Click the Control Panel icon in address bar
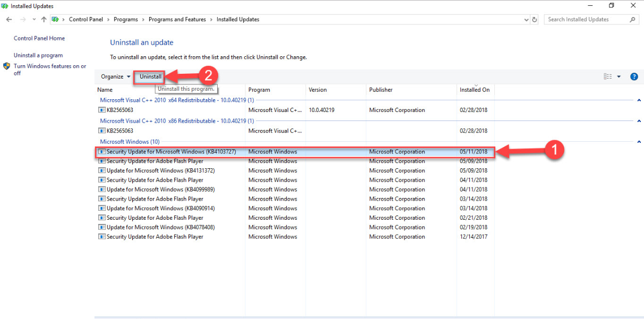644x319 pixels. [x=55, y=19]
